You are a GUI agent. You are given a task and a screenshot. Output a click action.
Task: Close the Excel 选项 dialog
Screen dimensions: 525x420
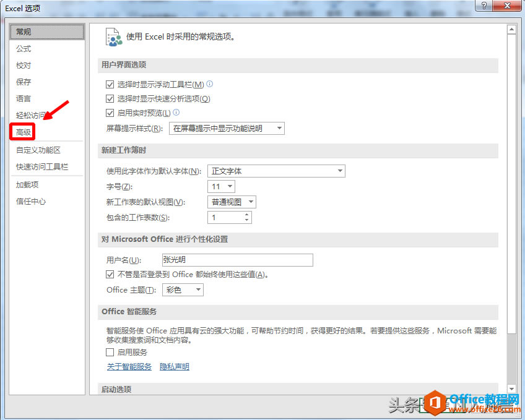(507, 6)
